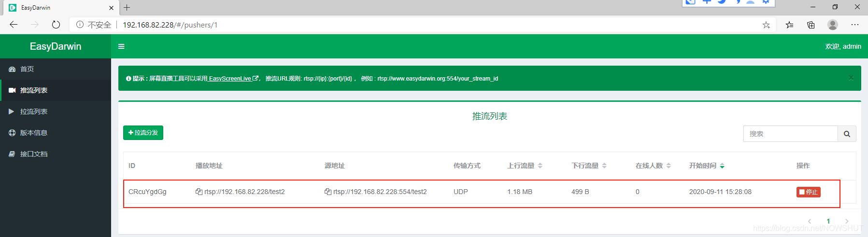Click the search magnifier icon button
The height and width of the screenshot is (237, 868).
[846, 134]
